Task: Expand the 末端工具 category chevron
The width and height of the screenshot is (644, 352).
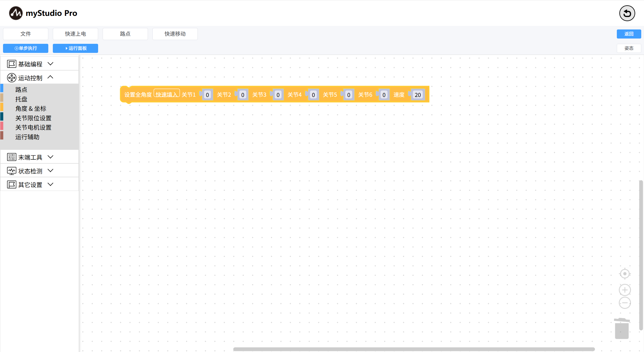Action: coord(51,157)
